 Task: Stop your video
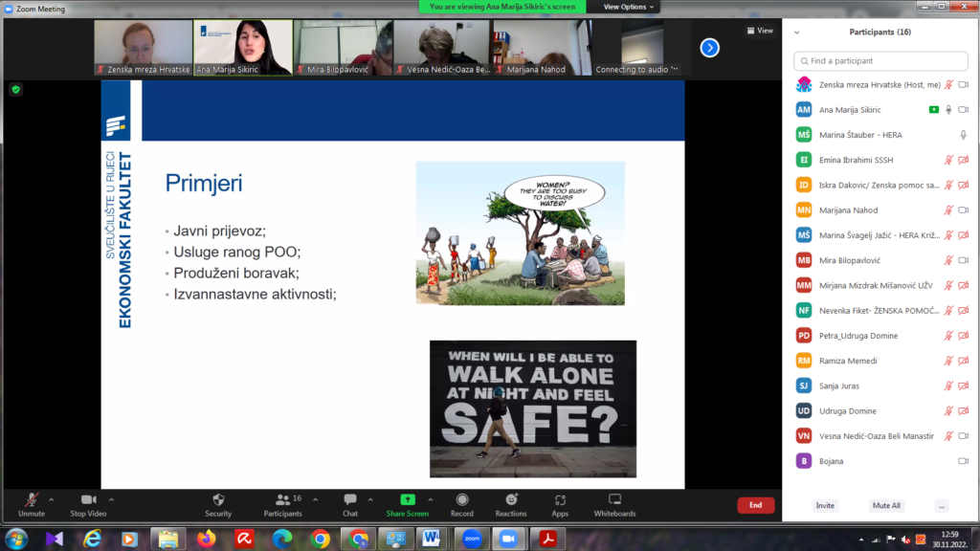point(88,505)
